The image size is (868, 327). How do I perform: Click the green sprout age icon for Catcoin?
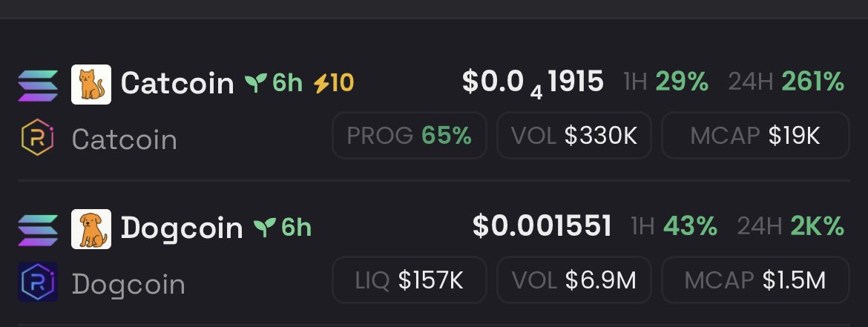[x=256, y=84]
